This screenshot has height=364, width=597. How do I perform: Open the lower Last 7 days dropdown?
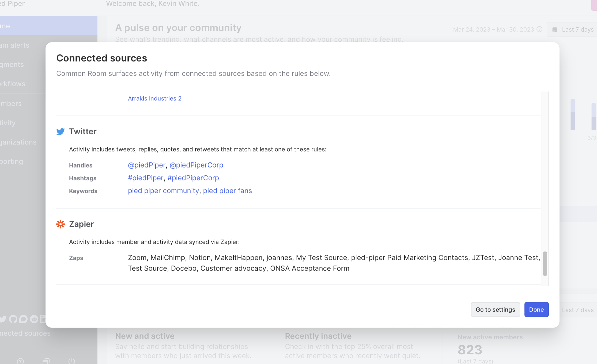pos(577,310)
